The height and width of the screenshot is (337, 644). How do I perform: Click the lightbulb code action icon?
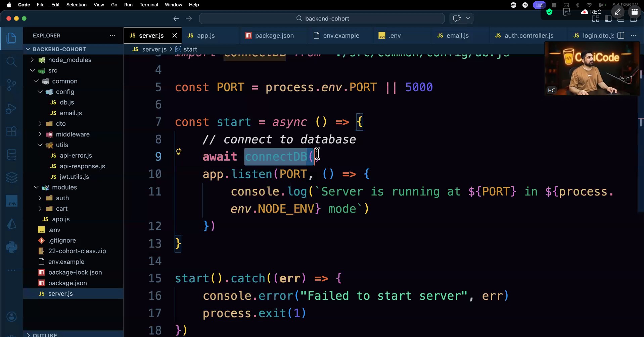(x=179, y=152)
